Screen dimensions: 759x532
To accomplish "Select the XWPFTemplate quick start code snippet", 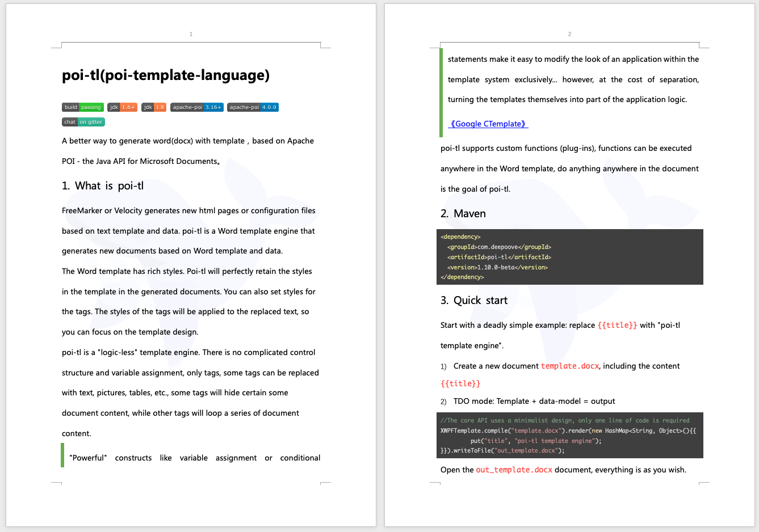I will click(570, 435).
